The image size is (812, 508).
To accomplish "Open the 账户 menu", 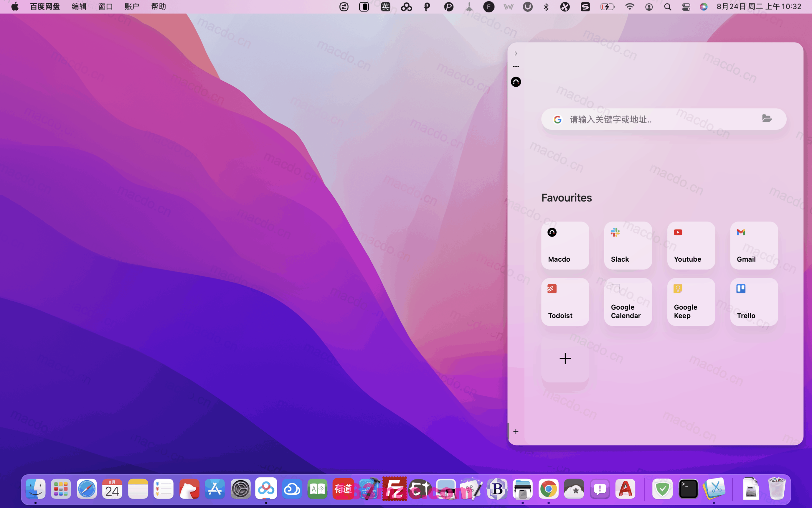I will pyautogui.click(x=132, y=7).
